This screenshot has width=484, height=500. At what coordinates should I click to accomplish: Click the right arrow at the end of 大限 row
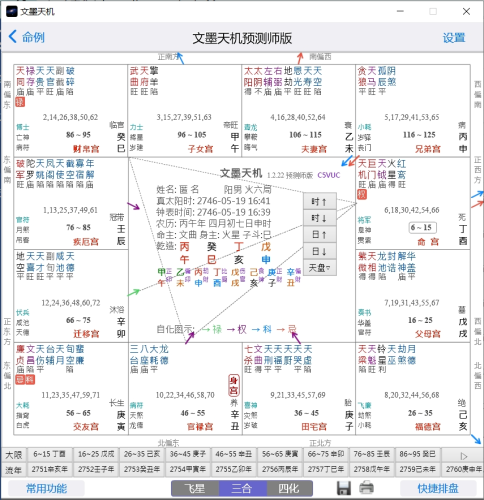pos(464,456)
